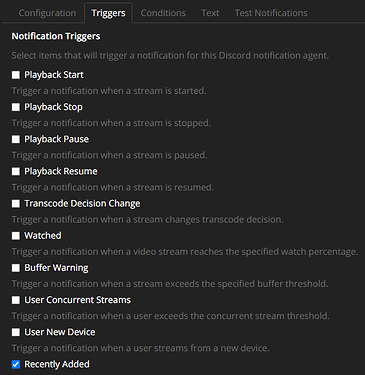Click 'specified buffer threshold' description
Viewport: 365px width, 375px height.
(170, 284)
